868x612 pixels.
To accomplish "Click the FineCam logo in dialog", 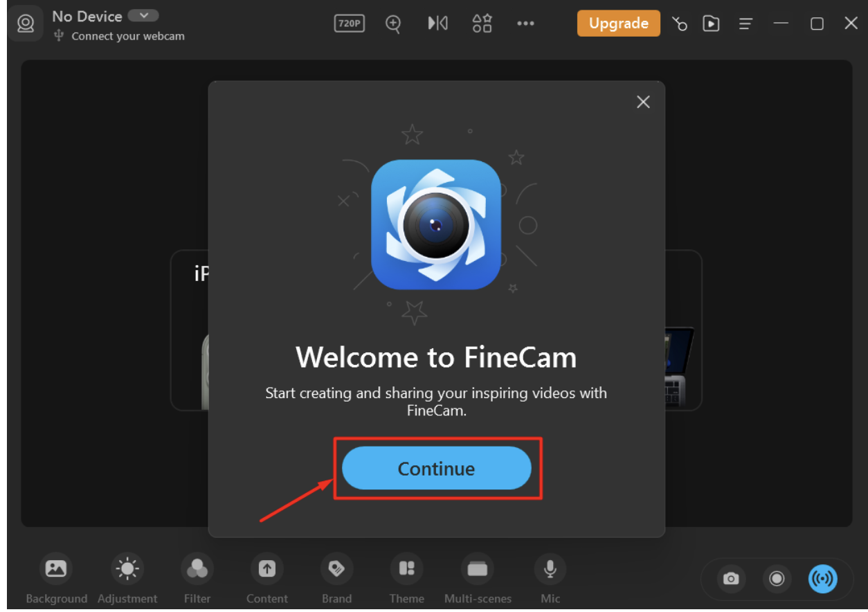I will (x=436, y=224).
